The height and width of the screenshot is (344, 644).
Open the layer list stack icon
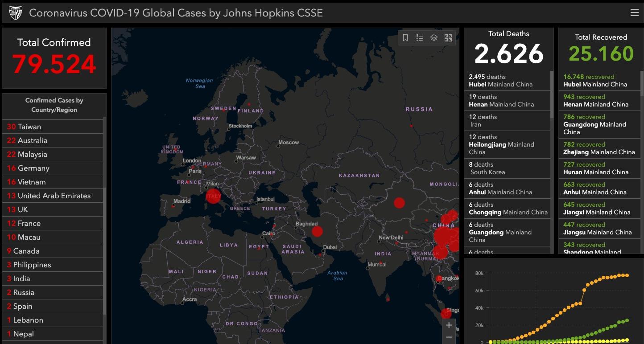click(x=434, y=38)
